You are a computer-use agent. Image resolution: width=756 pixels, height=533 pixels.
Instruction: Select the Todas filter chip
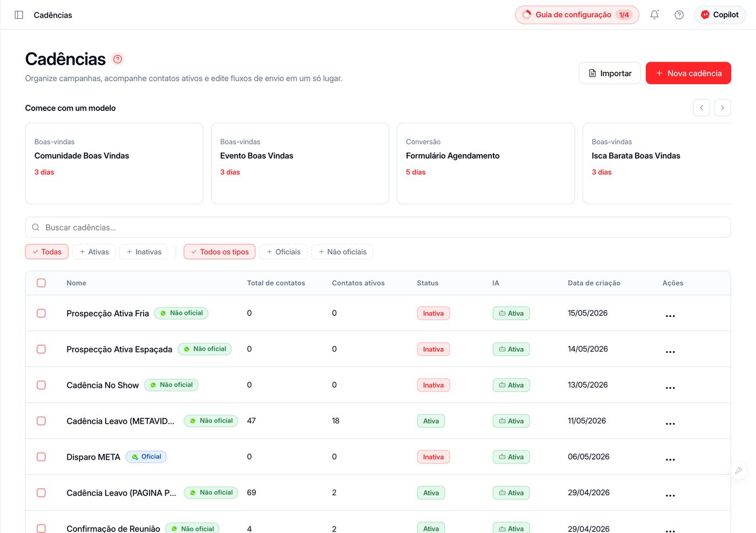(47, 252)
